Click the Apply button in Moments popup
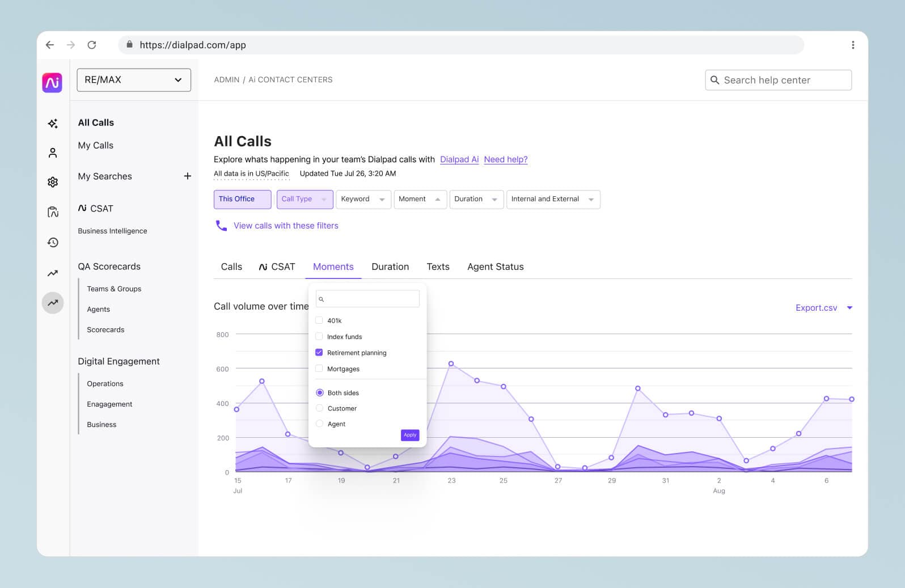Image resolution: width=905 pixels, height=588 pixels. (x=409, y=435)
